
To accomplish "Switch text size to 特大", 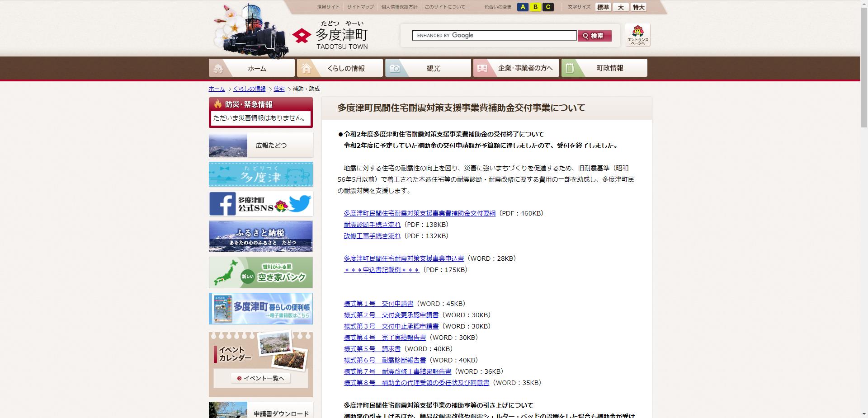I will (638, 7).
